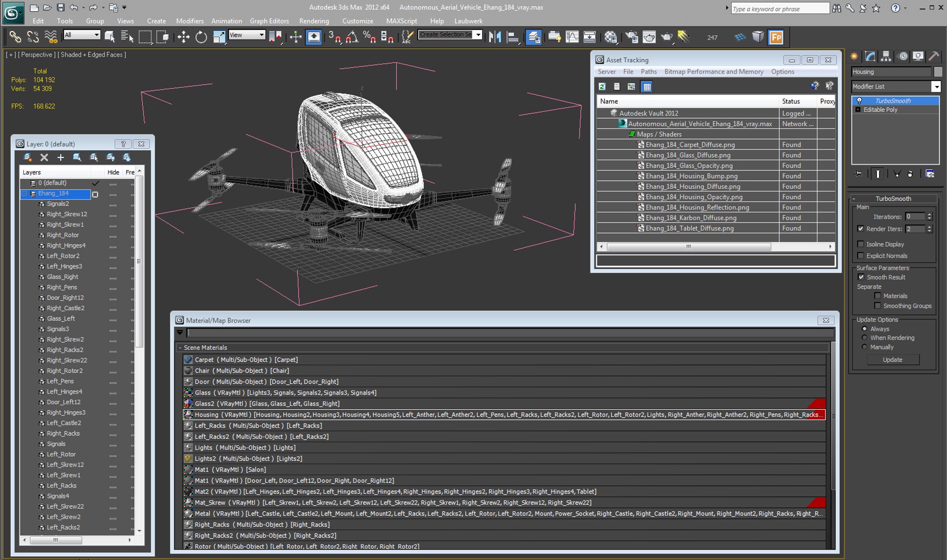The image size is (947, 560).
Task: Toggle Isoline Display checkbox
Action: 861,244
